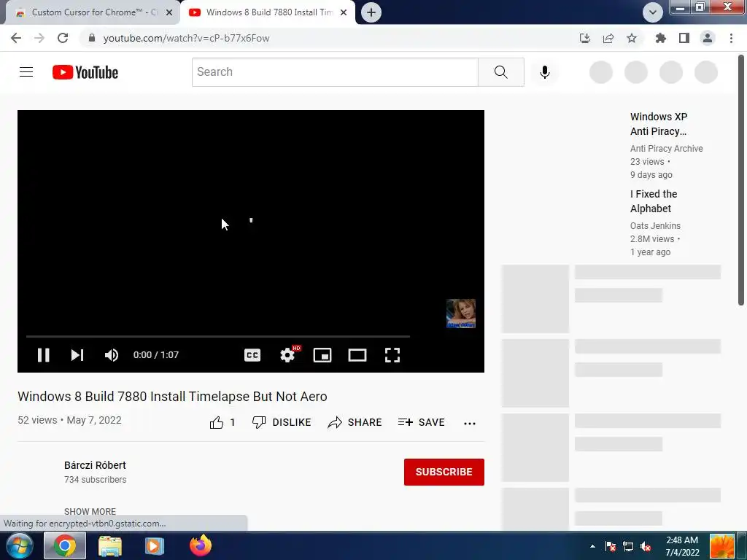Open the taskbar clock and date

682,546
